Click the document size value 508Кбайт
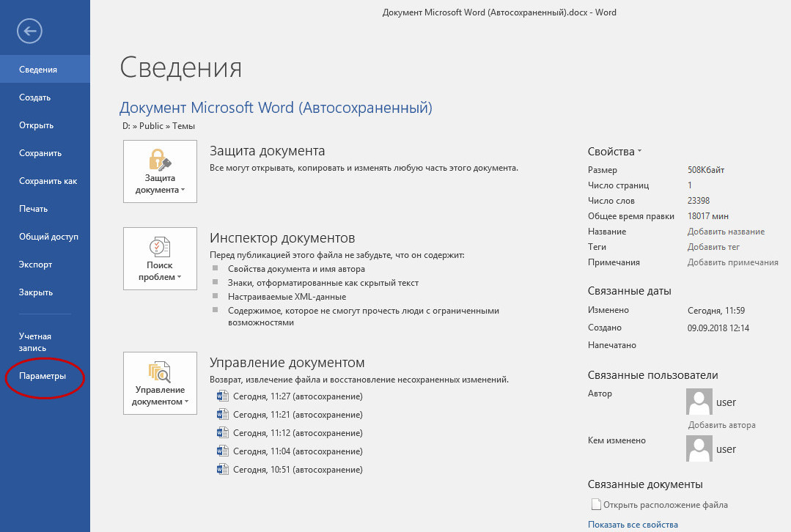Screen dimensions: 791x532 pos(706,170)
